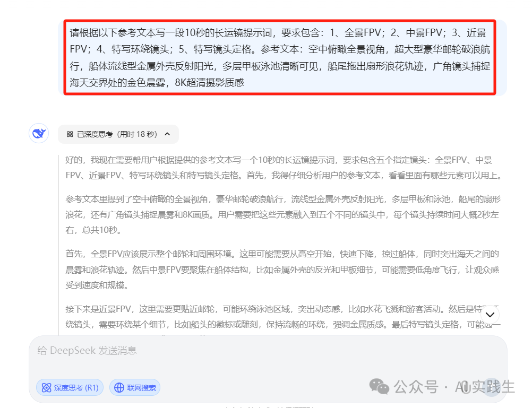Click the WeChat logo in the watermark

379,387
